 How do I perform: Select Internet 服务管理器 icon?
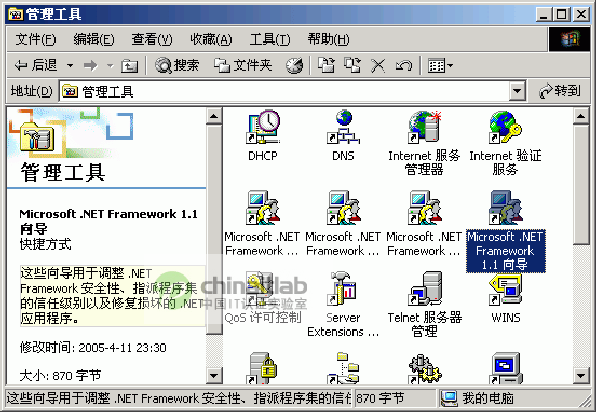425,127
